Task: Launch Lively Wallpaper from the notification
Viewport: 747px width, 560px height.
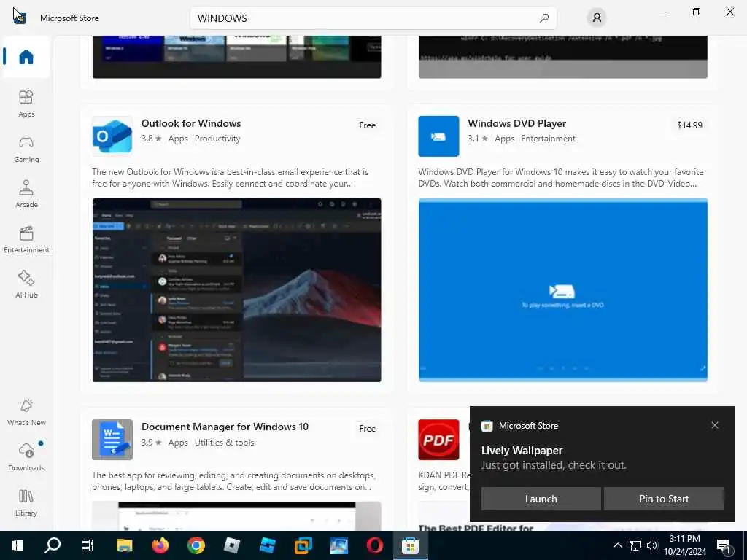Action: pos(541,499)
